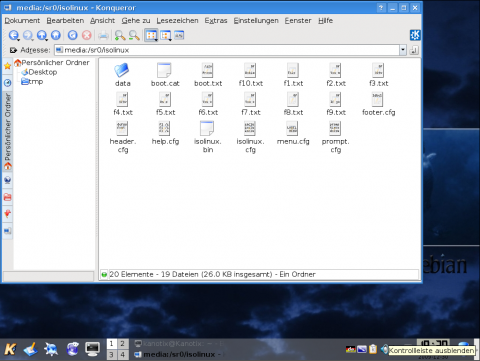Screen dimensions: 480x361
Task: Click the Go button beside address bar
Action: (414, 50)
